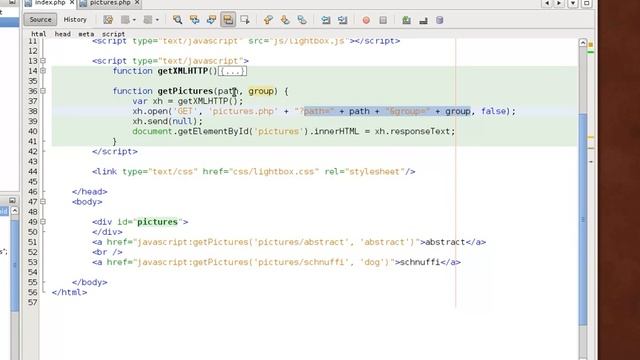
Task: Click editor scrollbar up arrow
Action: [x=583, y=42]
